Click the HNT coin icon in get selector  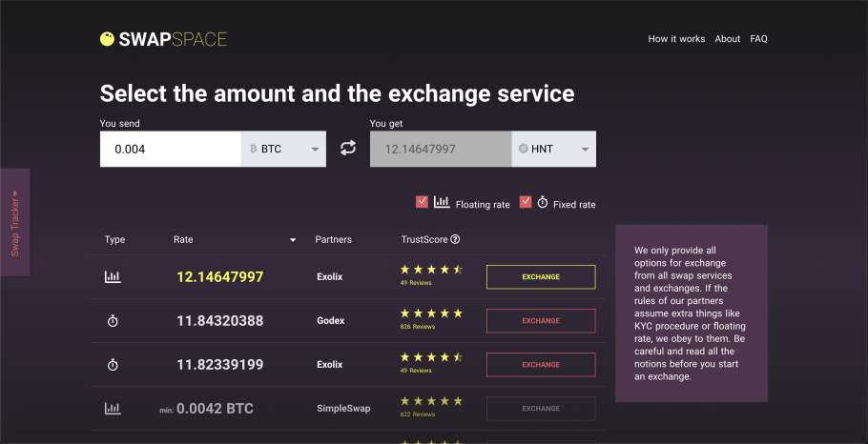(523, 149)
